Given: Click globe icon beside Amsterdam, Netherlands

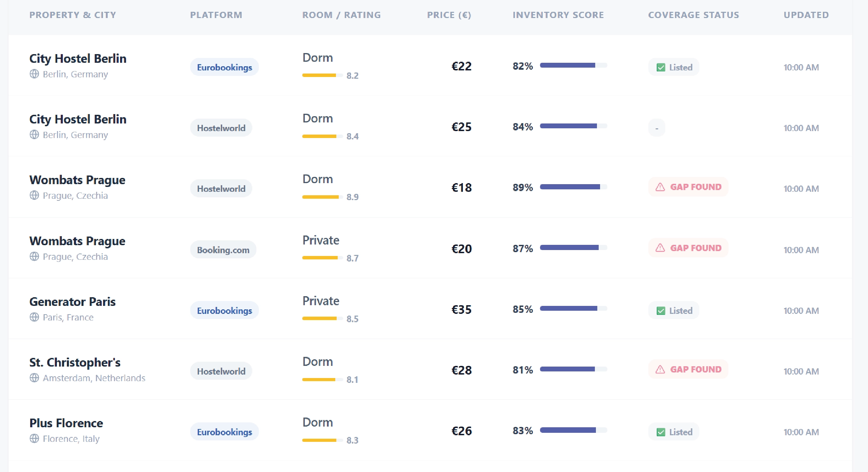Looking at the screenshot, I should (x=34, y=378).
